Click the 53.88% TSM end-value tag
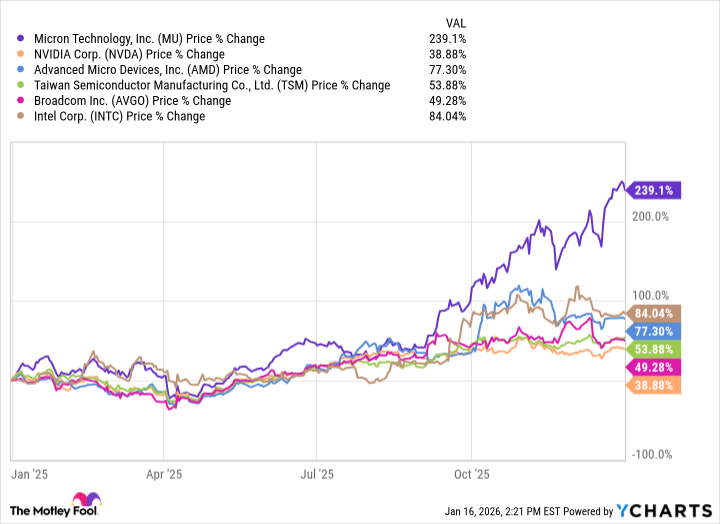Viewport: 720px width, 524px height. [654, 348]
